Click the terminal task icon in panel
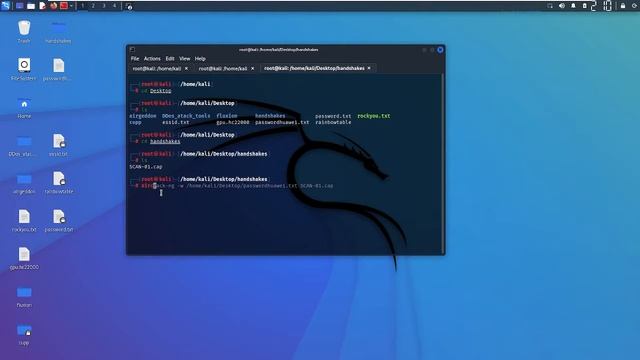The width and height of the screenshot is (640, 360). click(x=129, y=6)
